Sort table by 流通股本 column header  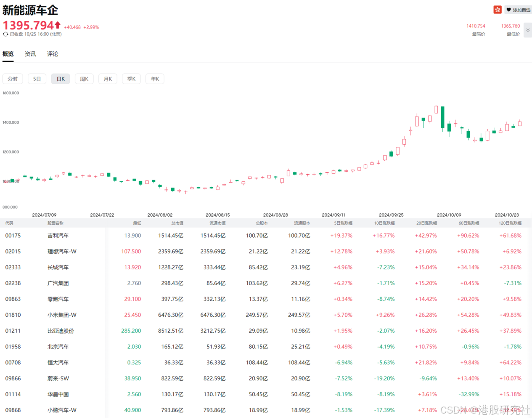point(302,223)
